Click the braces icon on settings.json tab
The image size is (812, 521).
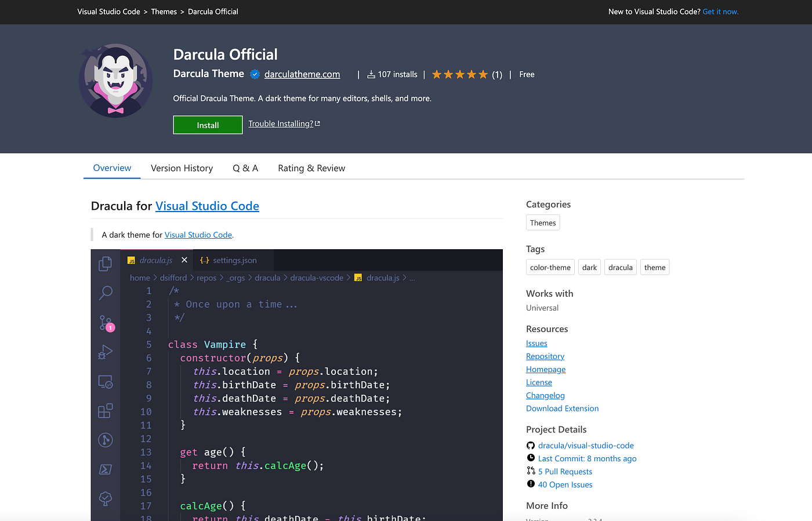[x=204, y=260]
